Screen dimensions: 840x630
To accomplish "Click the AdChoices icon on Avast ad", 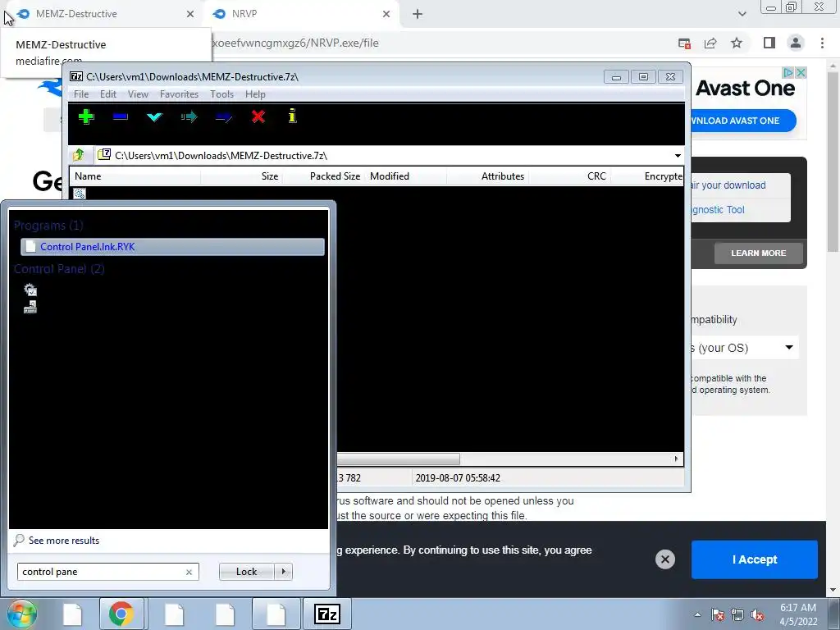I will tap(788, 72).
